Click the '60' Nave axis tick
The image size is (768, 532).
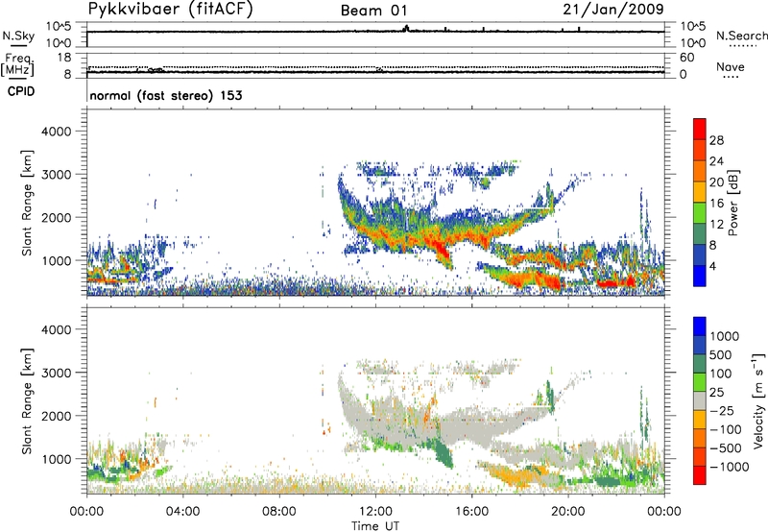(x=686, y=58)
